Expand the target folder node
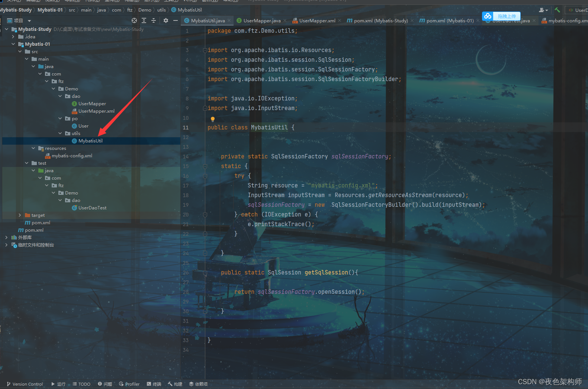 [x=20, y=215]
